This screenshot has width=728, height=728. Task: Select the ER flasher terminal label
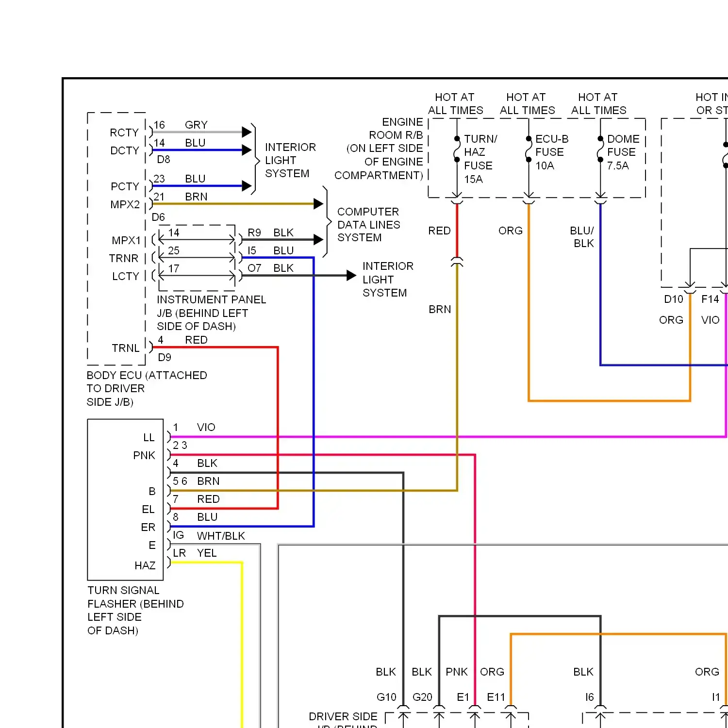(148, 527)
